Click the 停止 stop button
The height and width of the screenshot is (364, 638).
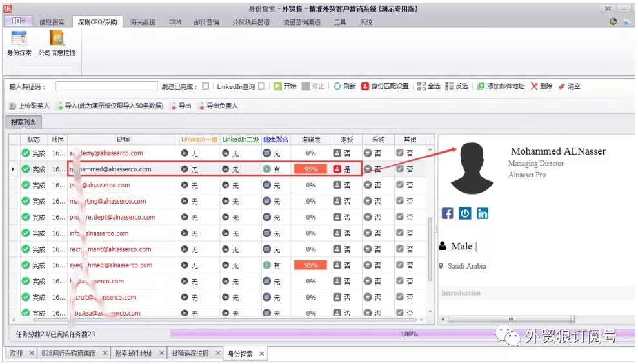pos(313,86)
